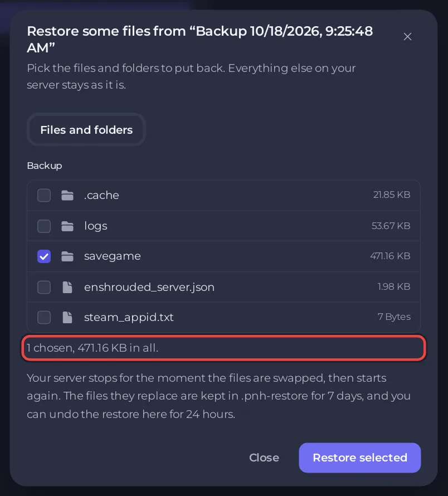Open the .cache folder entry
Image resolution: width=448 pixels, height=496 pixels.
(x=101, y=195)
